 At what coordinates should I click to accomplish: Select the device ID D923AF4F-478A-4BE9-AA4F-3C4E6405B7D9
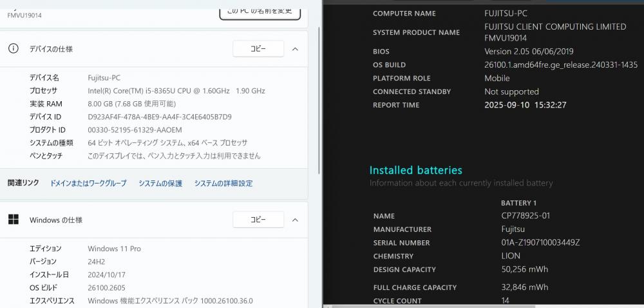(x=160, y=117)
